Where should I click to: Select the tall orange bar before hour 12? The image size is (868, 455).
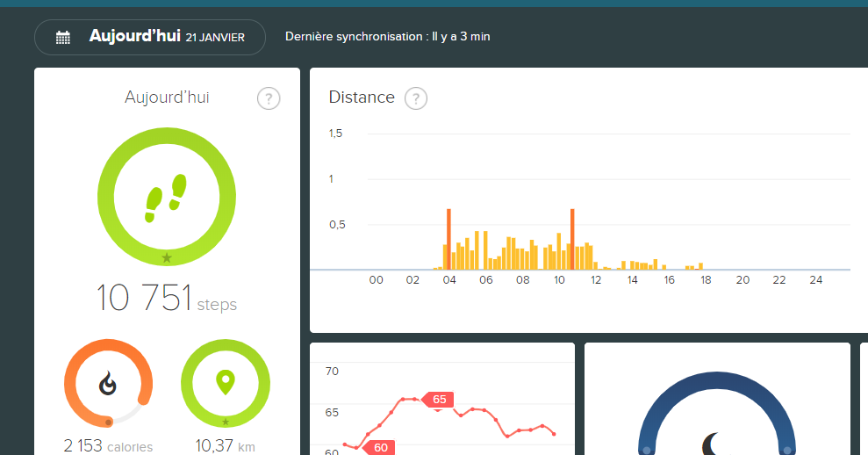click(572, 240)
